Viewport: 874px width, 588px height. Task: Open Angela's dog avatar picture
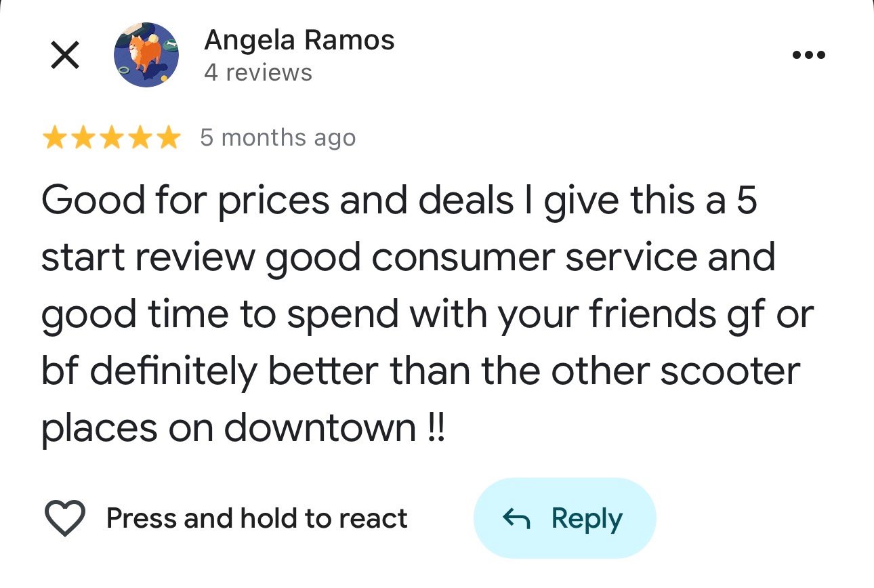point(146,54)
